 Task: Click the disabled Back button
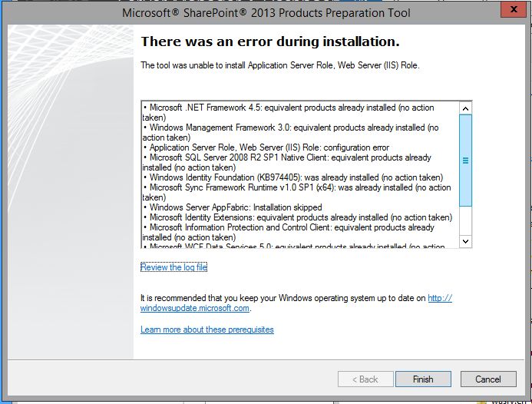point(365,379)
